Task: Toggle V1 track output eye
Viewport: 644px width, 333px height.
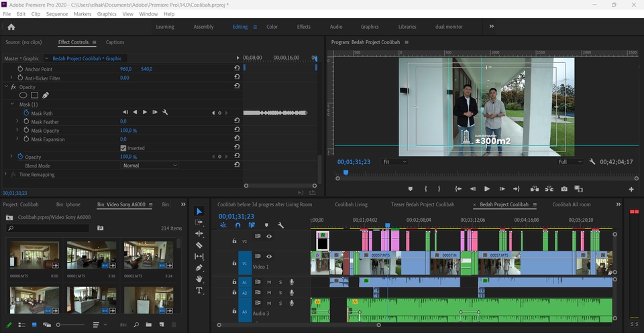Action: [x=269, y=257]
